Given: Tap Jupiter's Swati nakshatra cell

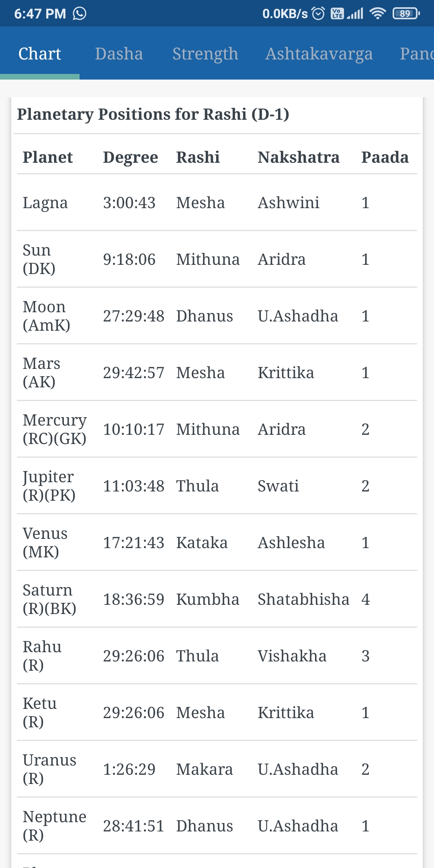Looking at the screenshot, I should point(278,486).
